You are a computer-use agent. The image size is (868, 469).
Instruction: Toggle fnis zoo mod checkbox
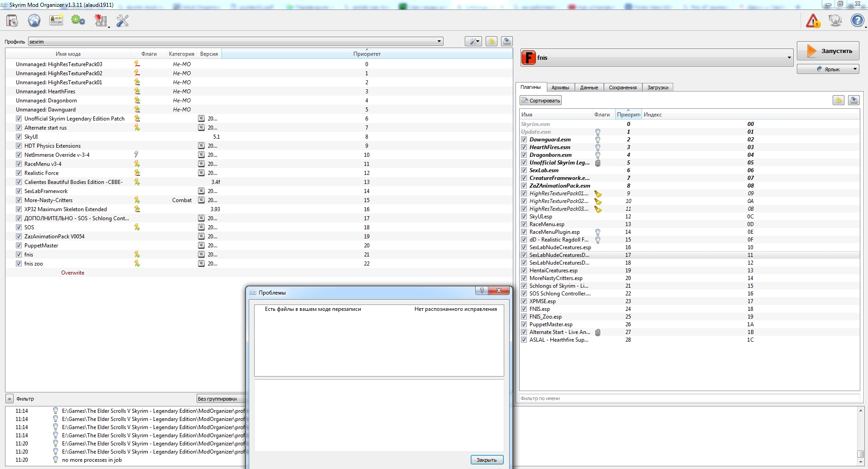pyautogui.click(x=19, y=263)
